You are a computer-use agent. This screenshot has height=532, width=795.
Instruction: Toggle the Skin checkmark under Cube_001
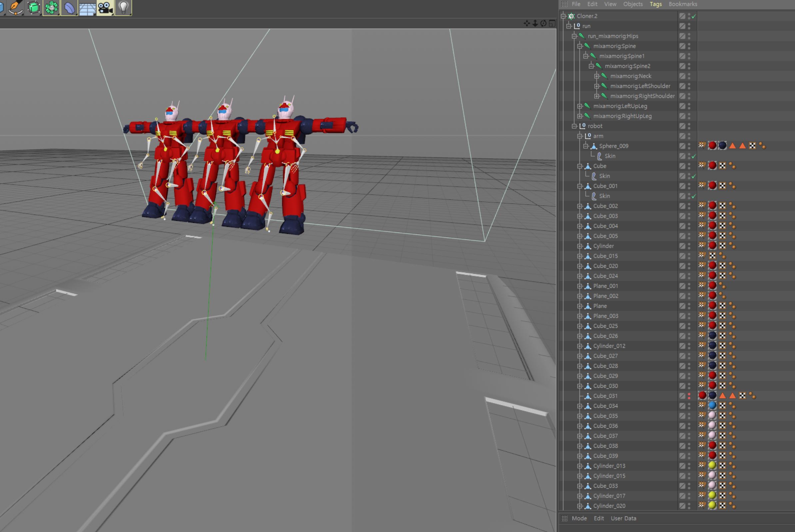tap(694, 197)
